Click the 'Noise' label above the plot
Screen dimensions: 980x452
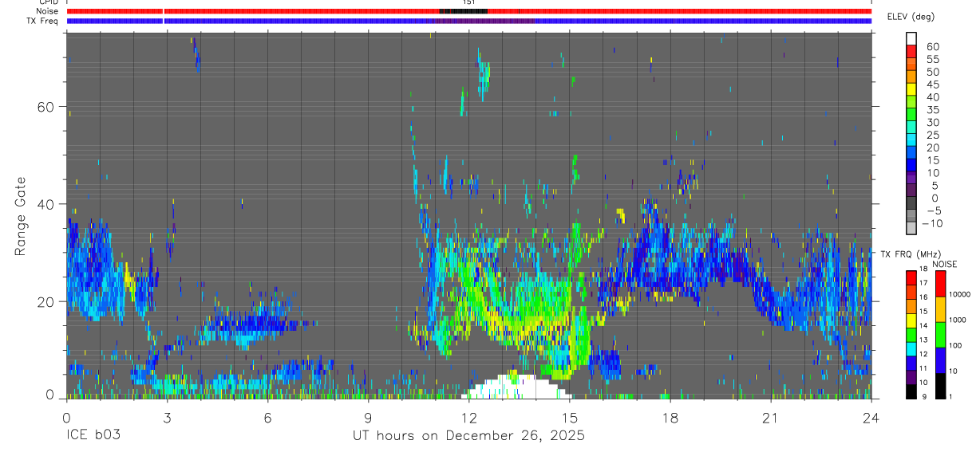(x=48, y=11)
